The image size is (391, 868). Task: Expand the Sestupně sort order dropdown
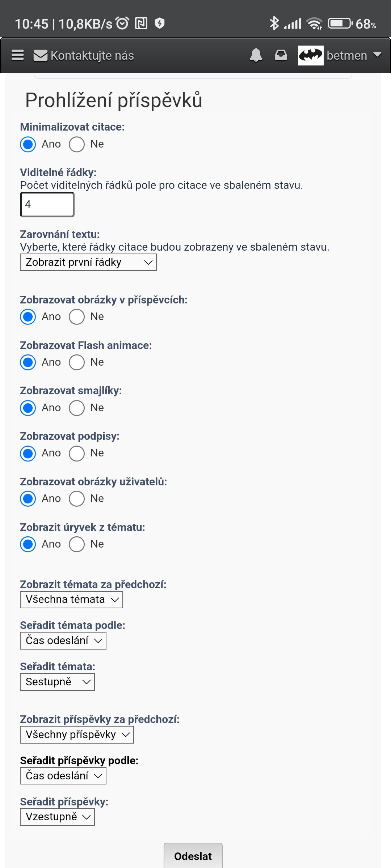click(x=57, y=682)
